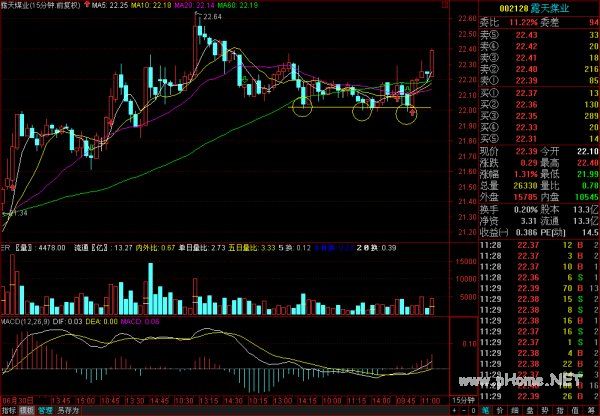Select the 笔 tick detail tab
This screenshot has width=600, height=416.
click(x=485, y=411)
